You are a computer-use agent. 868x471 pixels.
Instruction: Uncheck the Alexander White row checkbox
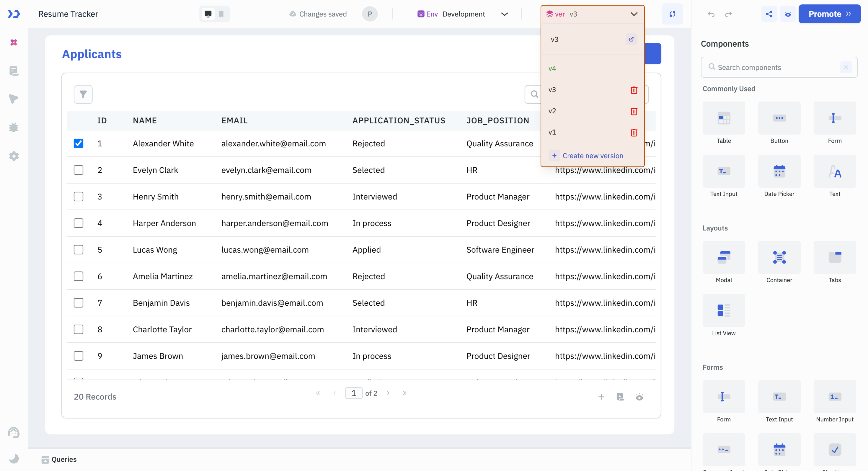pos(79,143)
